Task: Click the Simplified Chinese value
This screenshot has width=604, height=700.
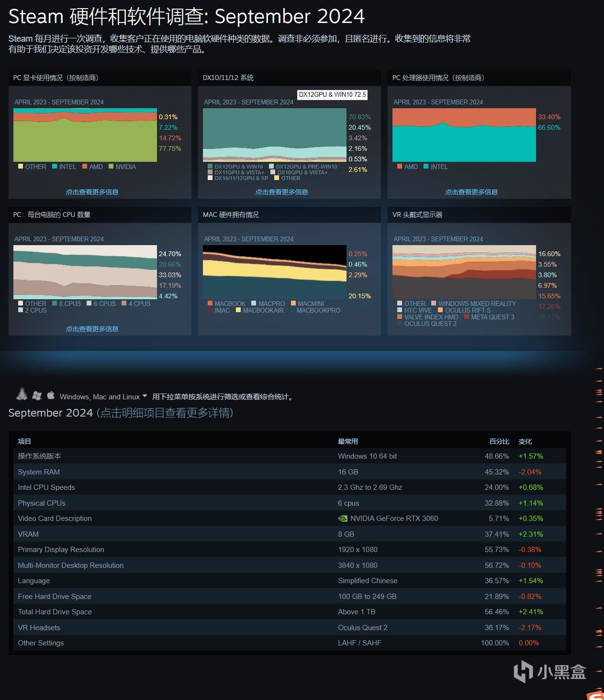Action: click(368, 581)
